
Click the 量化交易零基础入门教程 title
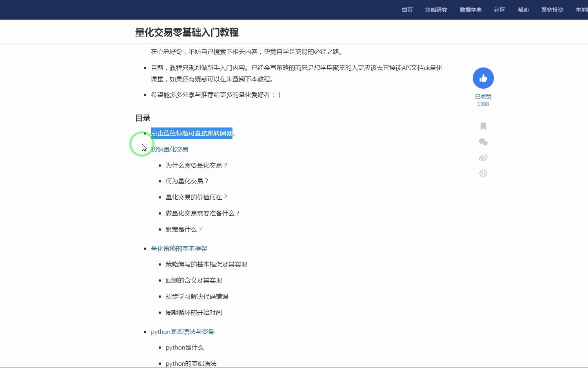(187, 32)
